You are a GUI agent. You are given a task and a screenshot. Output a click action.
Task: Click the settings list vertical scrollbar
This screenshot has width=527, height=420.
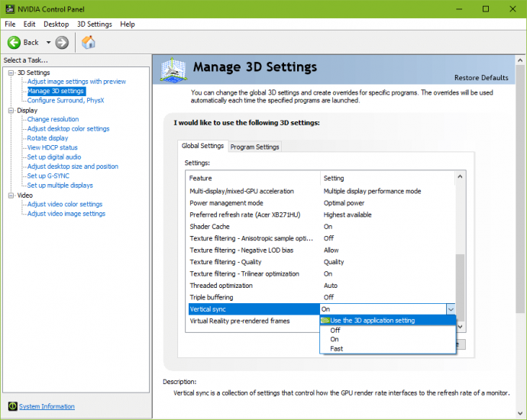click(x=461, y=275)
